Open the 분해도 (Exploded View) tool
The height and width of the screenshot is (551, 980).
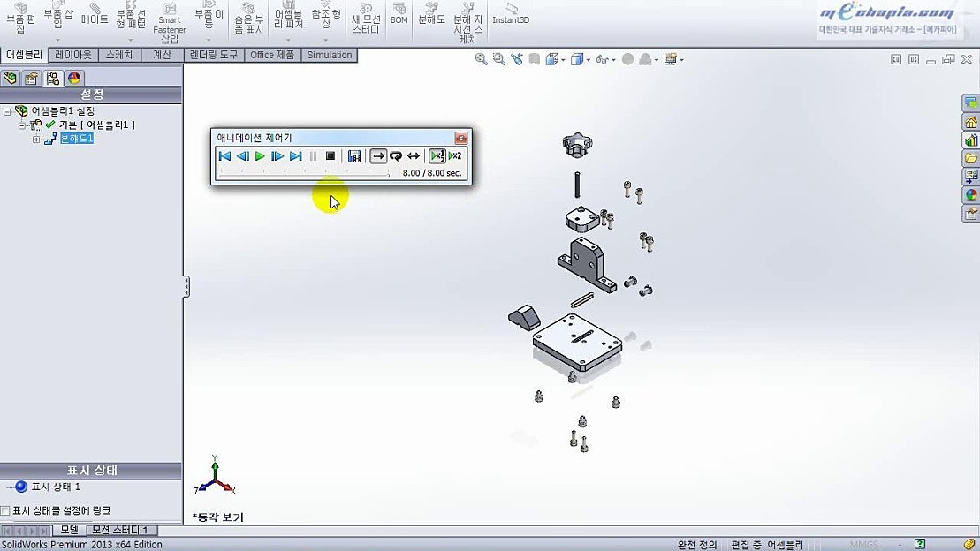coord(429,19)
